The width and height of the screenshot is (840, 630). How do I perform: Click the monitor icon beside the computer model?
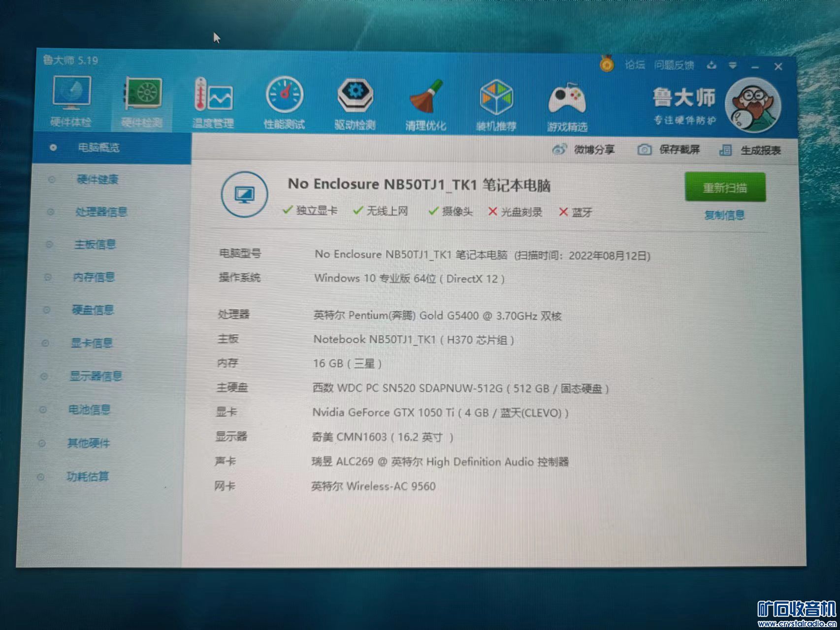pos(244,194)
